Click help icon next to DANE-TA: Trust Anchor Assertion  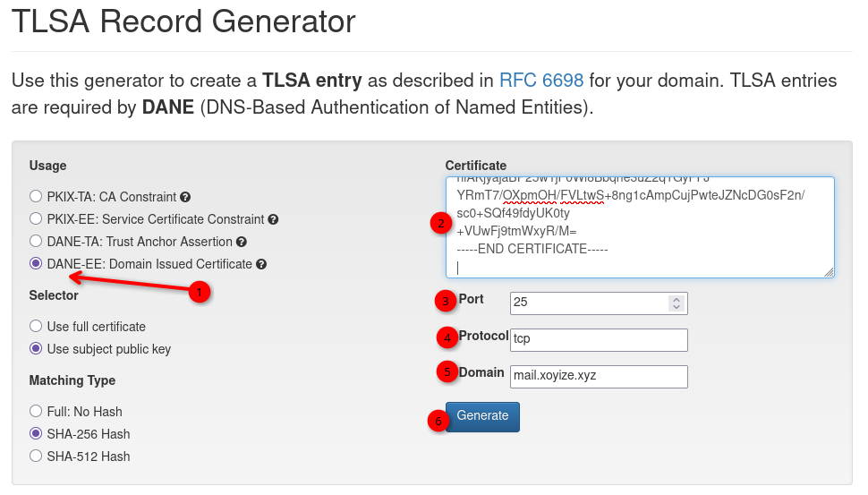point(242,242)
